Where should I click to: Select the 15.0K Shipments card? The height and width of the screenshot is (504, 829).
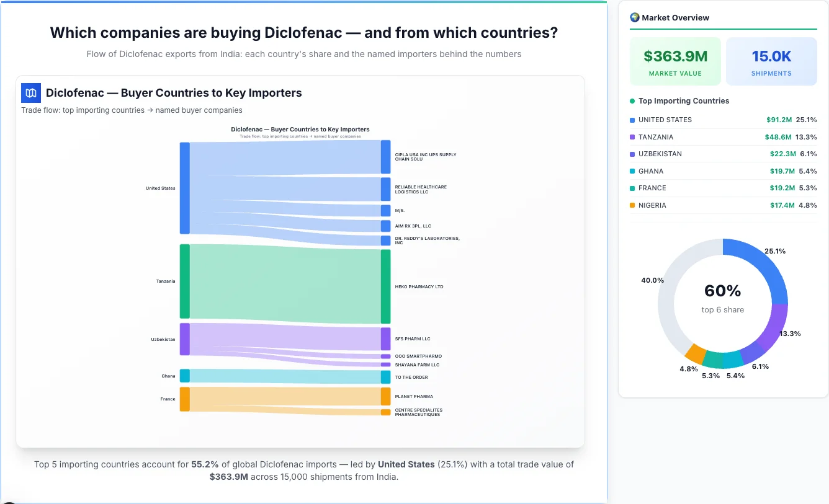(771, 61)
